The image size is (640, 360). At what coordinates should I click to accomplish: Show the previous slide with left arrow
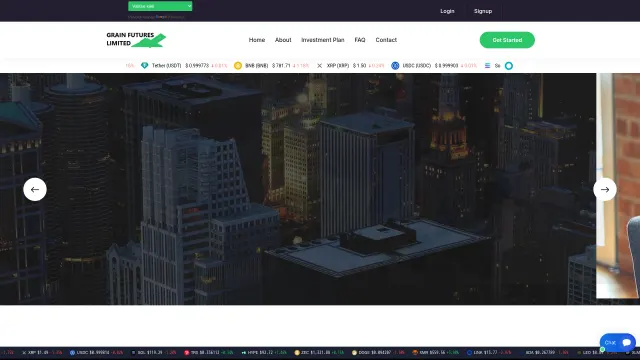[x=35, y=189]
